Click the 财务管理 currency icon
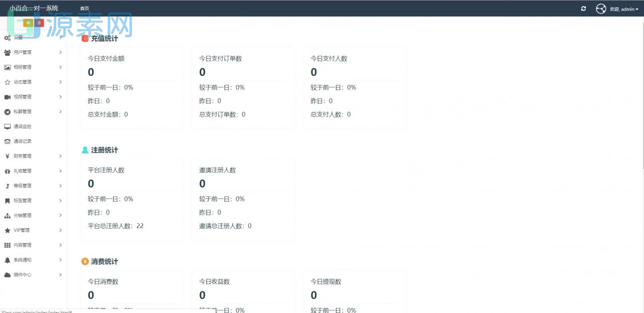The width and height of the screenshot is (644, 313). tap(6, 156)
